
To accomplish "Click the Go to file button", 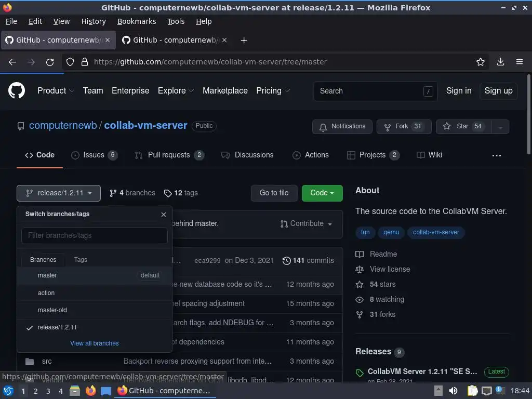I will coord(274,193).
